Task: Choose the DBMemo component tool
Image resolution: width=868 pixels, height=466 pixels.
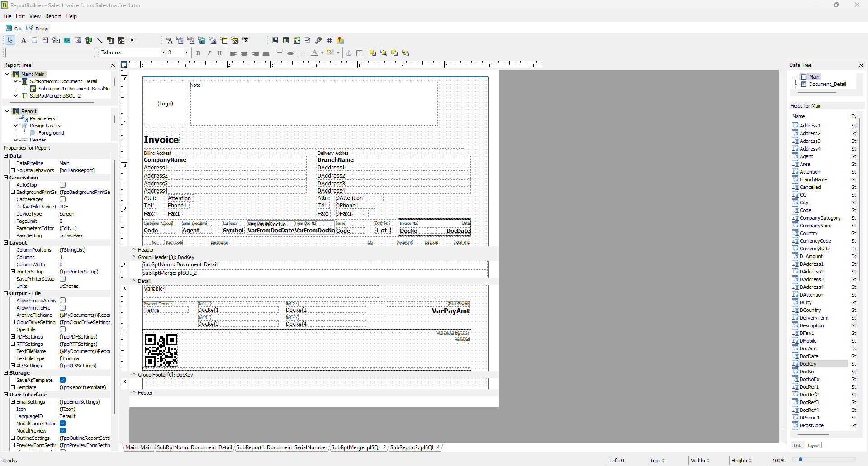Action: pyautogui.click(x=180, y=40)
